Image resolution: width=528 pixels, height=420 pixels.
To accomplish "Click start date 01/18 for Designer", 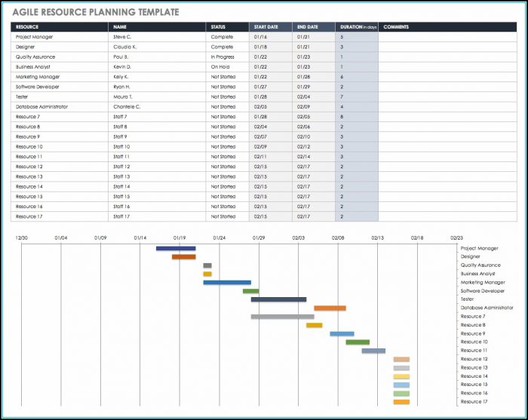I will pyautogui.click(x=271, y=47).
